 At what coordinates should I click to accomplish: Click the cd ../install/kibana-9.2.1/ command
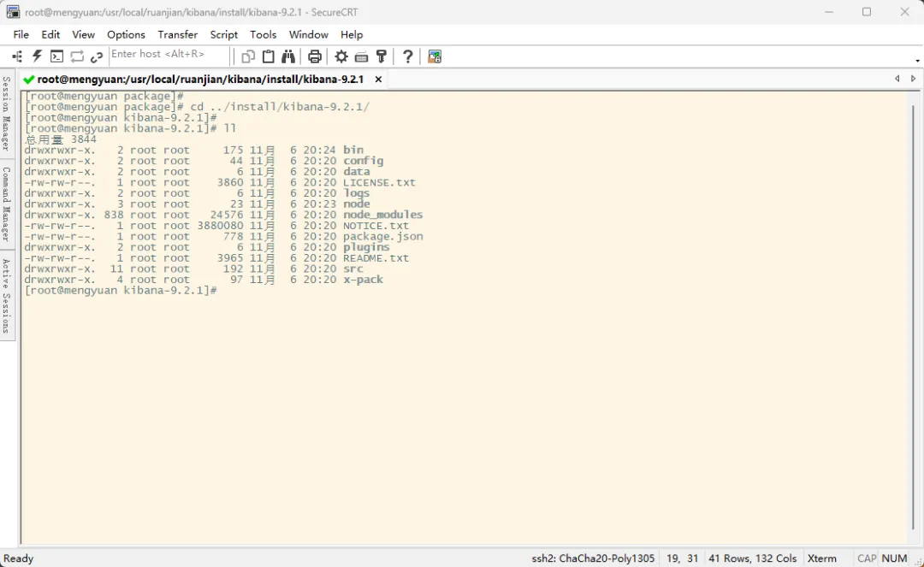coord(280,107)
